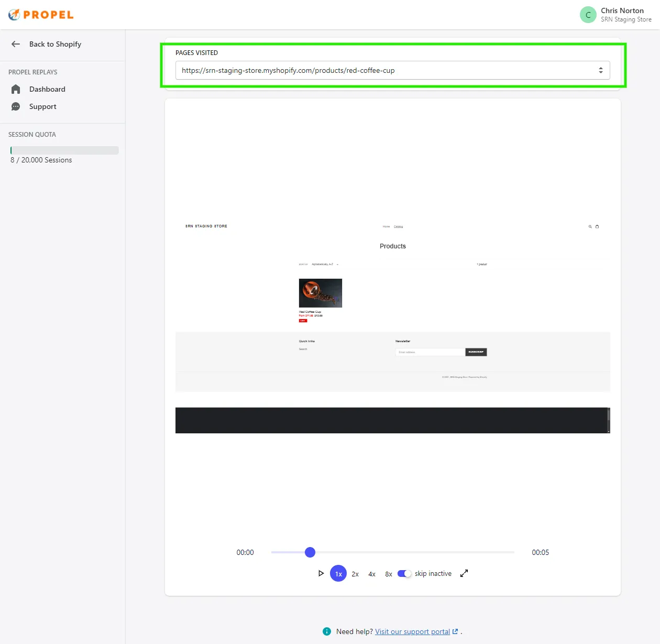Click the fullscreen expand icon
Viewport: 660px width, 644px height.
pyautogui.click(x=464, y=573)
